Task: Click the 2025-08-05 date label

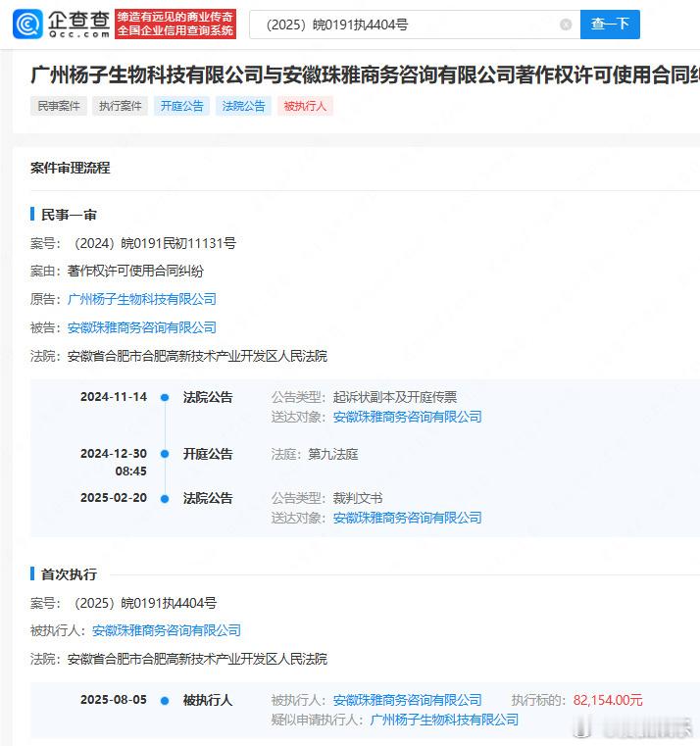Action: click(114, 700)
